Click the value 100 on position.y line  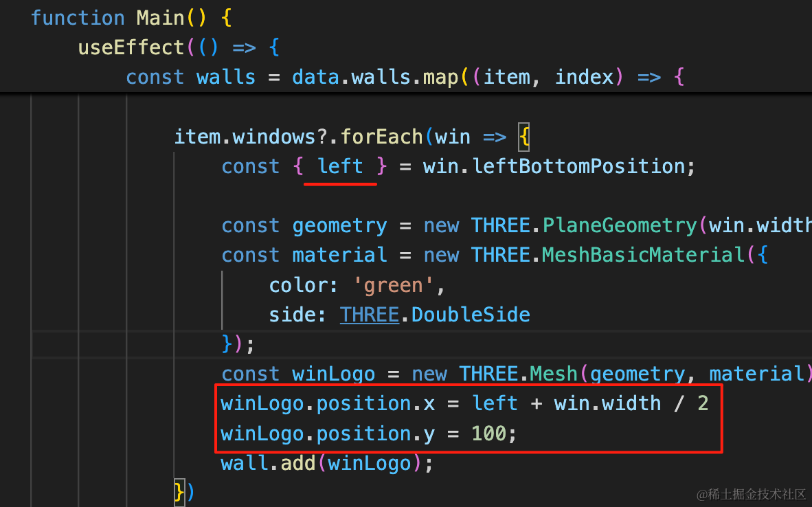[x=489, y=433]
